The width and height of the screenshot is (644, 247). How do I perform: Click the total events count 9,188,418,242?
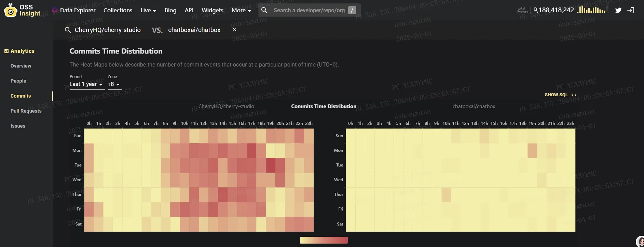coord(553,10)
